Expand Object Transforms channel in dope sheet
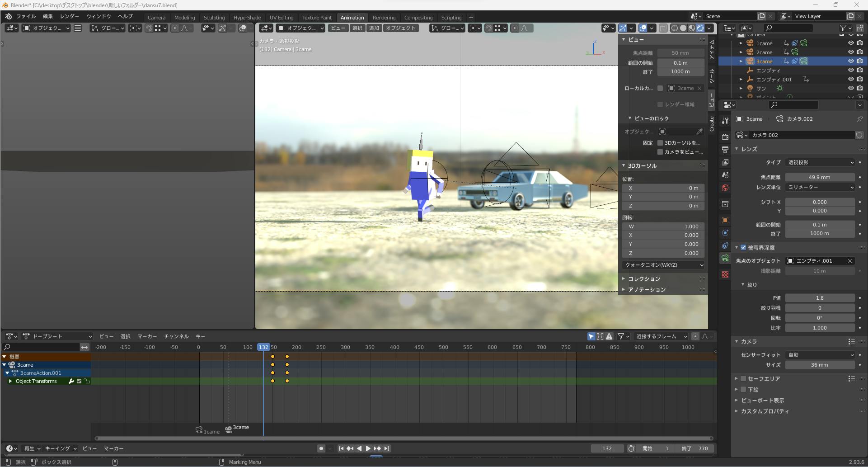Image resolution: width=868 pixels, height=467 pixels. (x=10, y=381)
